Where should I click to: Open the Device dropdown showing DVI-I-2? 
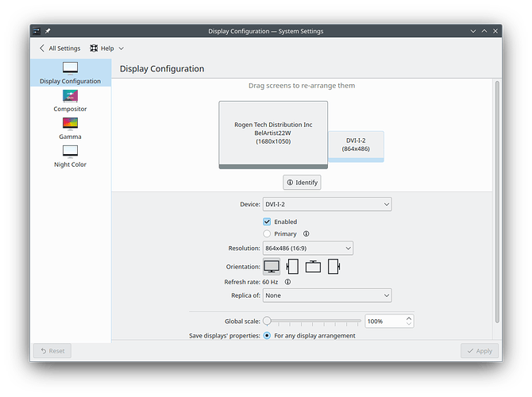click(327, 204)
